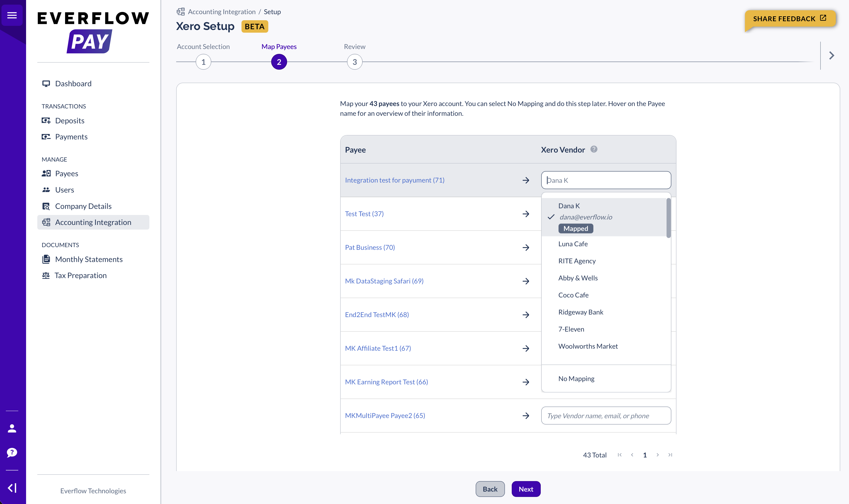
Task: Click vendor input for MKMultiPayee Payee2
Action: [x=606, y=416]
